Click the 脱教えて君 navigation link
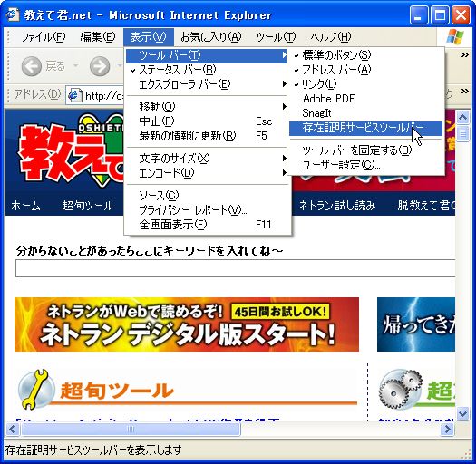The image size is (476, 464). pos(426,206)
